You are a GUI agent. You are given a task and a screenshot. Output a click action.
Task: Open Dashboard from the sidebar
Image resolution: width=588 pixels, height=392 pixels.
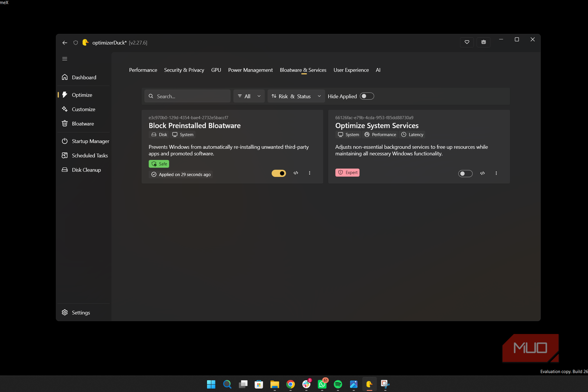click(84, 77)
